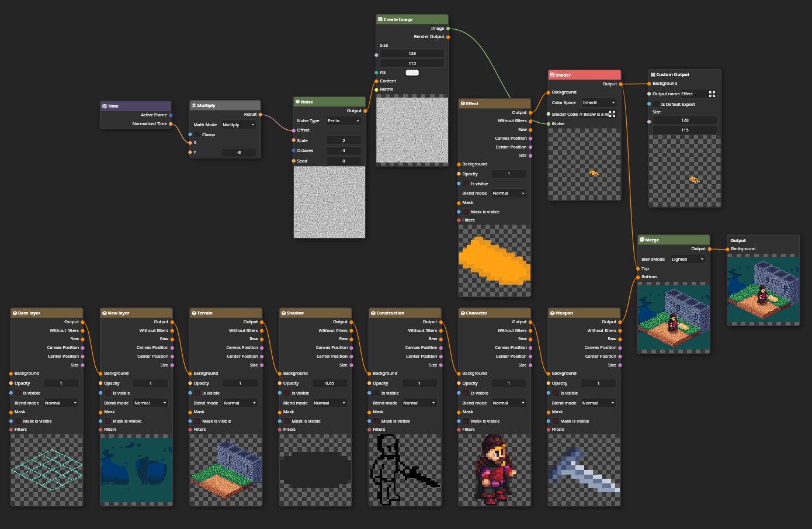Click Weapon node Output socket
This screenshot has width=812, height=529.
coord(620,322)
